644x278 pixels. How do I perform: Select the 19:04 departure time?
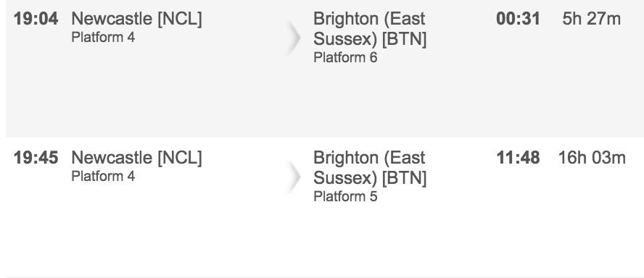click(36, 19)
